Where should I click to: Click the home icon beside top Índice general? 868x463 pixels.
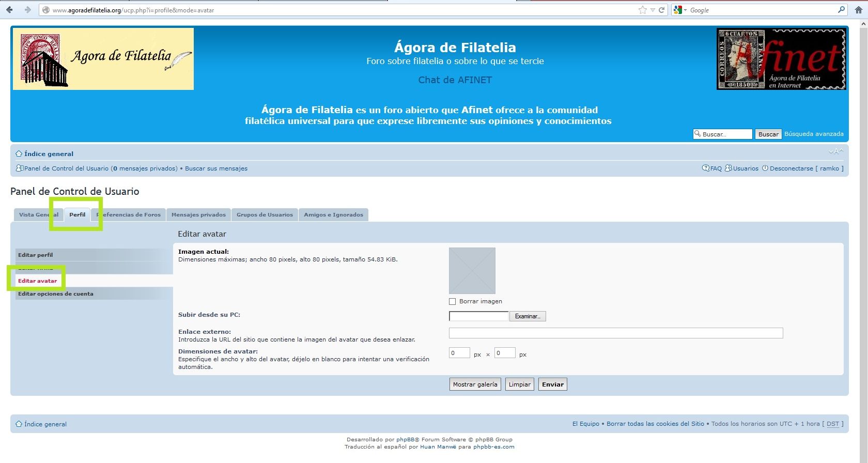coord(19,153)
